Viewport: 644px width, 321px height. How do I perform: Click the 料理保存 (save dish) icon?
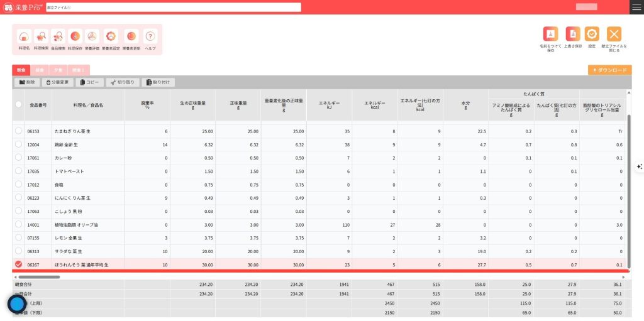click(75, 37)
